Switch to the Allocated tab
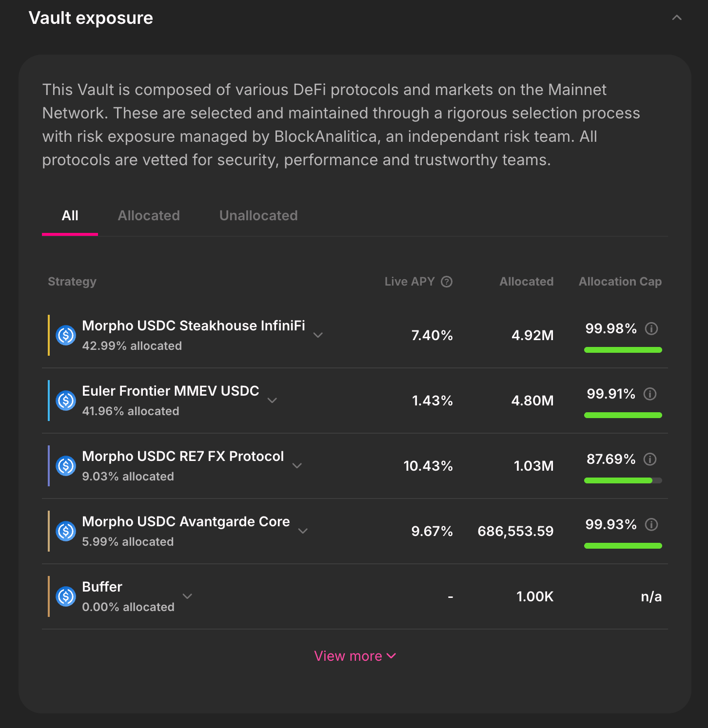 click(149, 216)
